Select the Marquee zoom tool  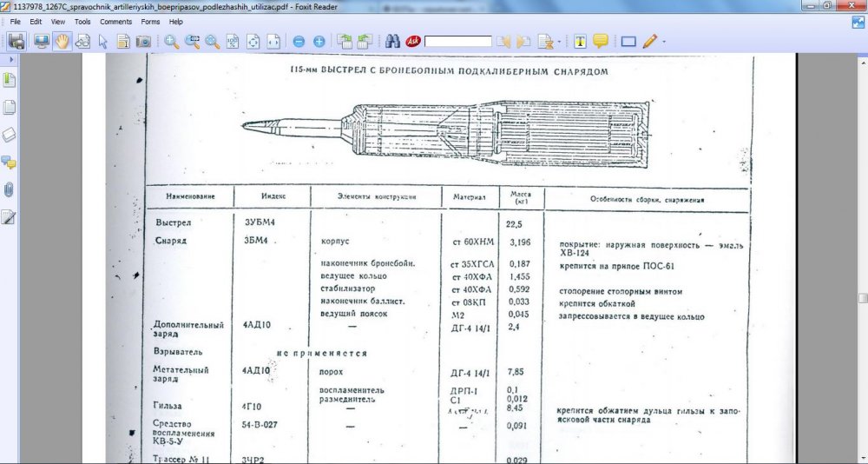192,42
